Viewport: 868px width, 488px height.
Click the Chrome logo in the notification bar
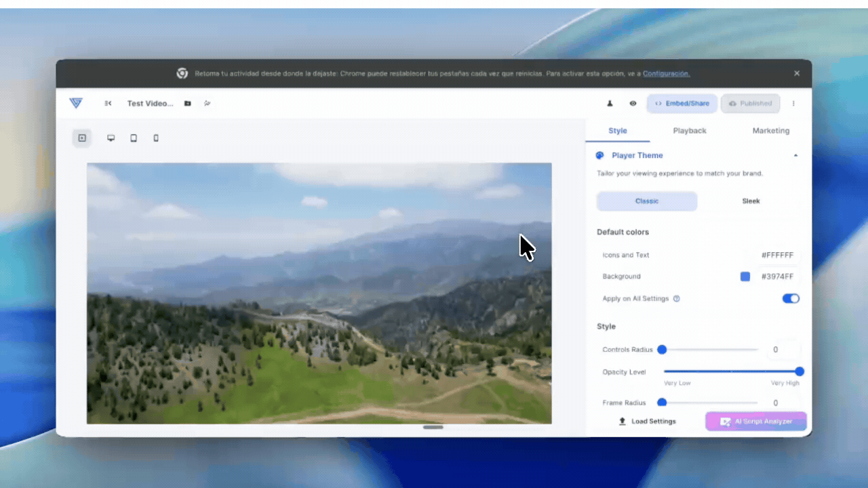click(182, 73)
